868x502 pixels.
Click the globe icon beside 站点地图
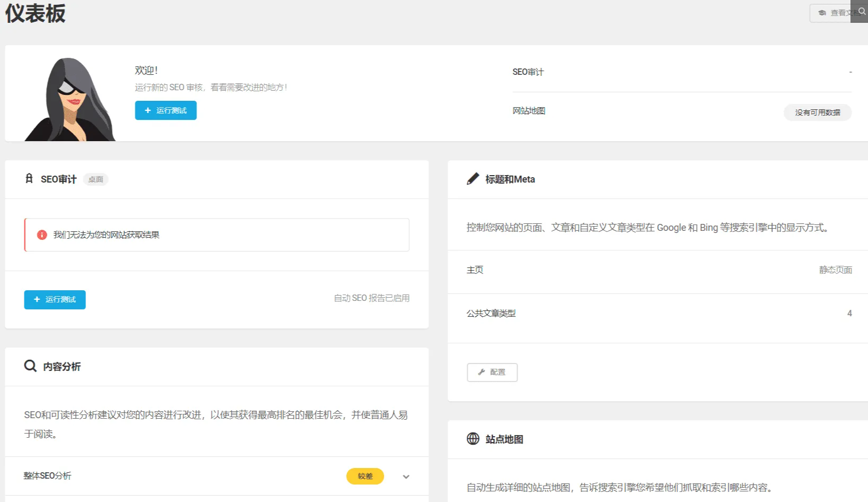pyautogui.click(x=473, y=438)
